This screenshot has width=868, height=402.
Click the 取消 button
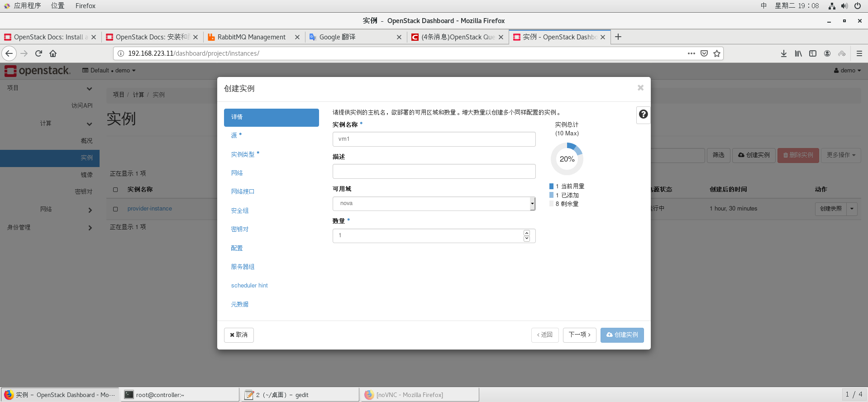click(x=239, y=335)
